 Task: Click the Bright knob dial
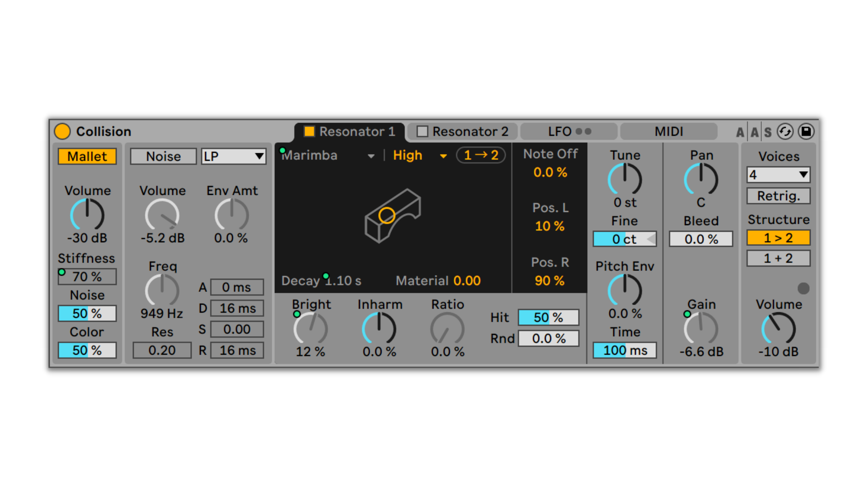tap(311, 329)
